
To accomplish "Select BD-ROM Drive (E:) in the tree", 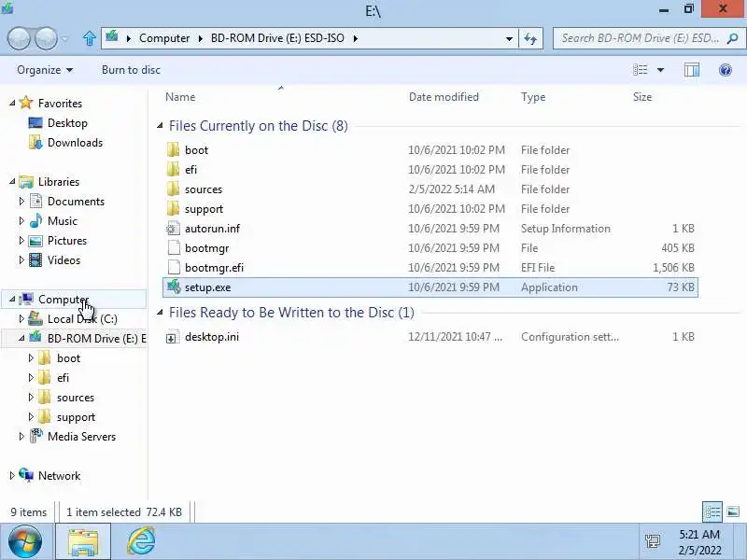I will [97, 339].
